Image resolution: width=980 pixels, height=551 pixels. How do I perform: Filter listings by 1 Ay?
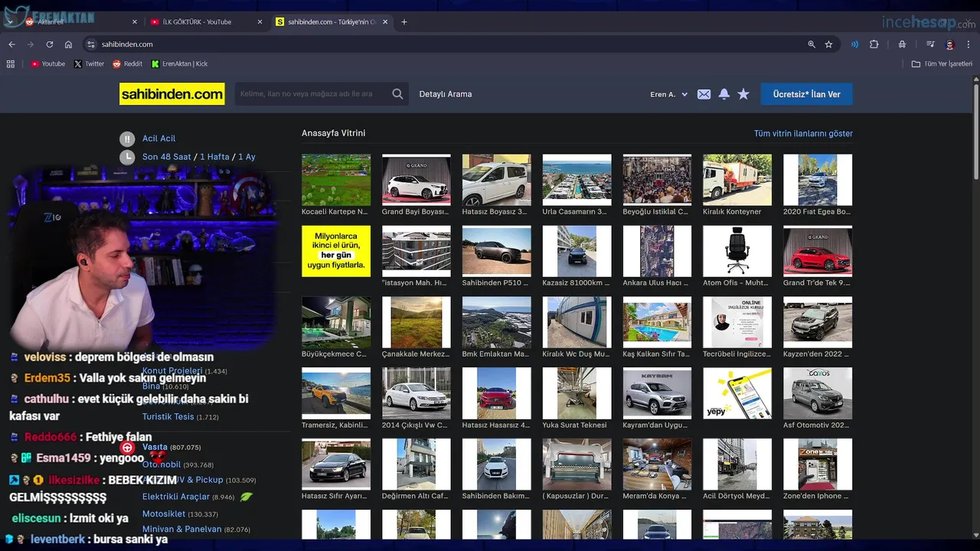pos(247,157)
